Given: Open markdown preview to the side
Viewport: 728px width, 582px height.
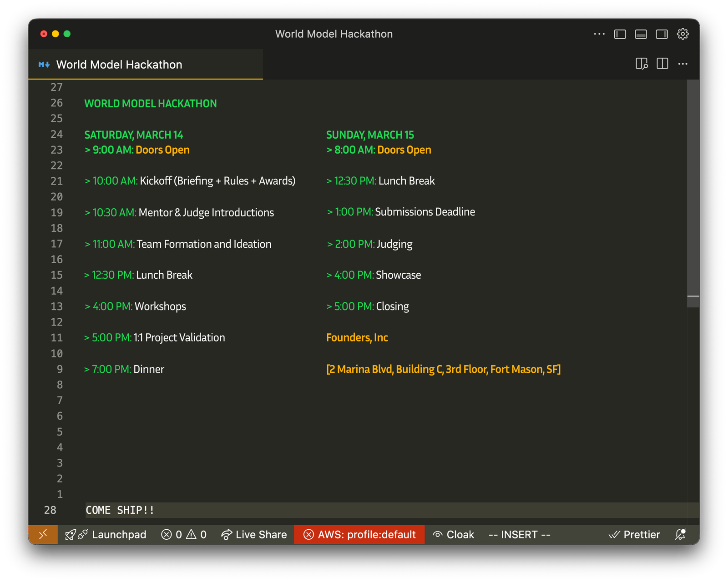Looking at the screenshot, I should 642,64.
